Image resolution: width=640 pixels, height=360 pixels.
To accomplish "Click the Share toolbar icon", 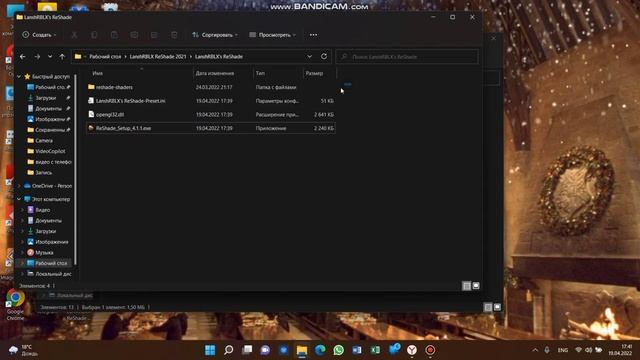I will [x=154, y=35].
